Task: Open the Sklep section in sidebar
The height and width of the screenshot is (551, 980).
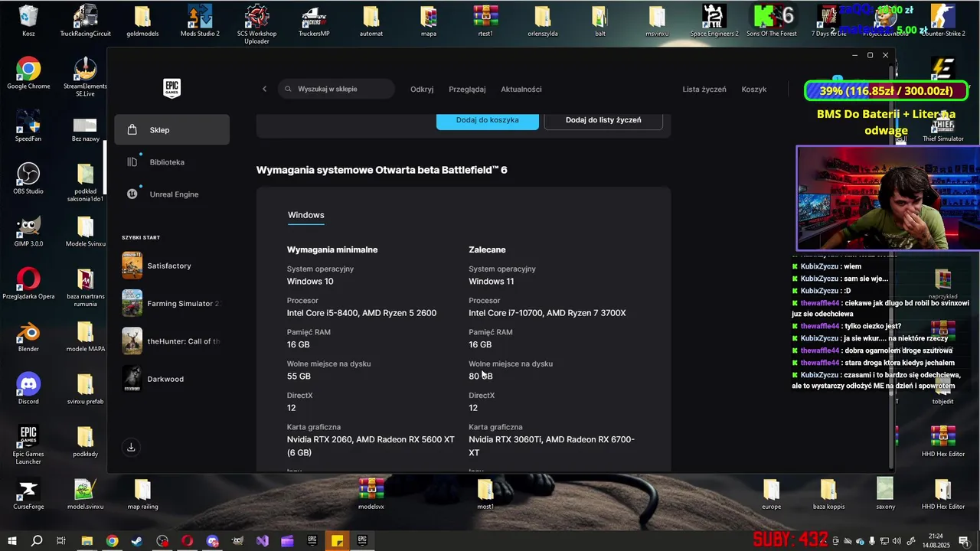Action: (x=172, y=130)
